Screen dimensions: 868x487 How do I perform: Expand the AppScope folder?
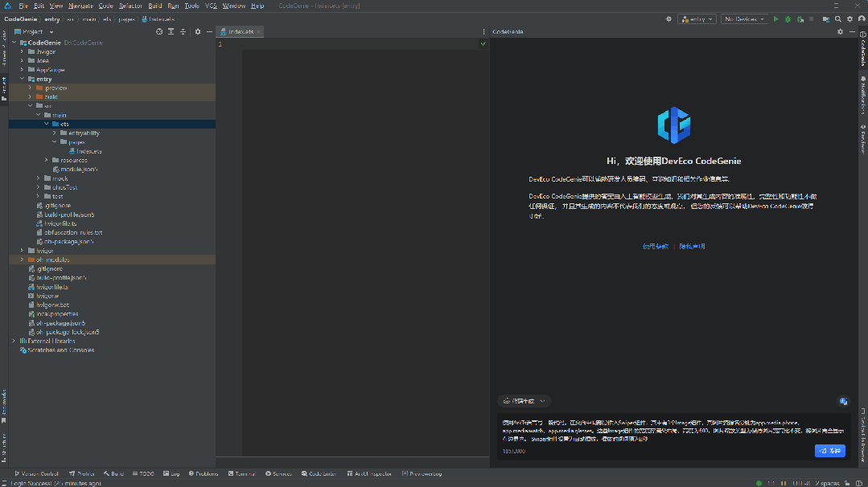click(23, 70)
